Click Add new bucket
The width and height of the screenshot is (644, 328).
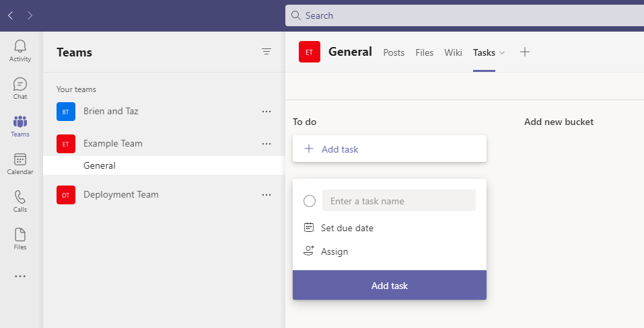559,122
